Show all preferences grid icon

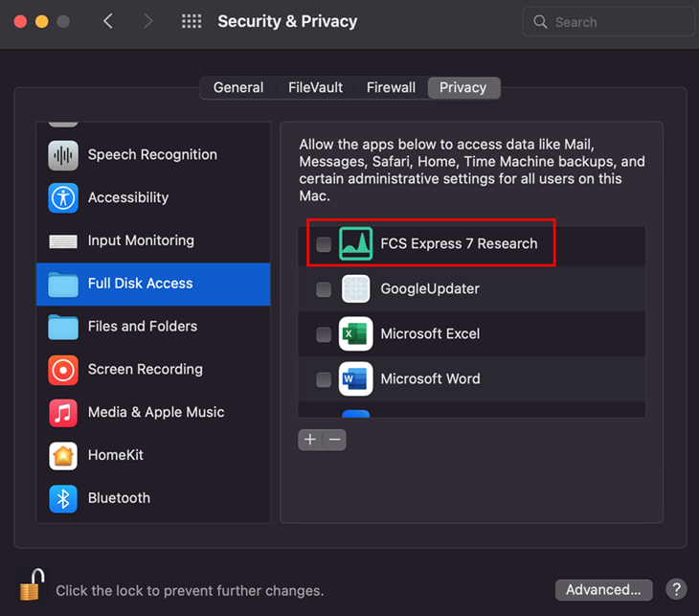coord(192,21)
